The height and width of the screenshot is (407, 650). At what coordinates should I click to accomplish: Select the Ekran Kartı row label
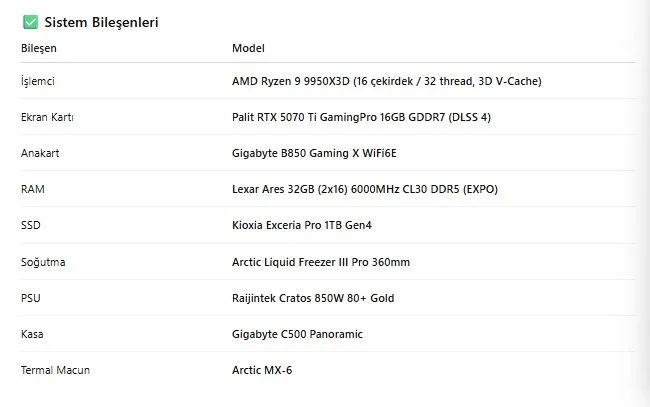point(48,117)
